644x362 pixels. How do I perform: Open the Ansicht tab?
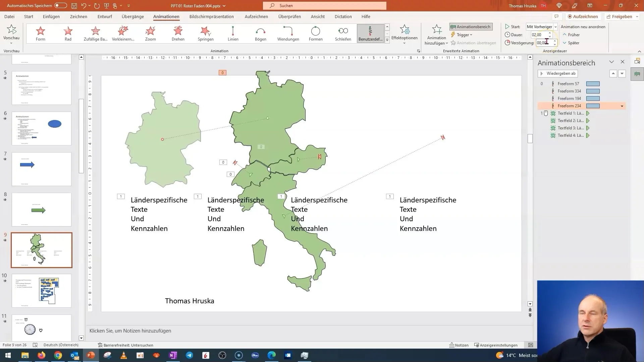(x=318, y=16)
